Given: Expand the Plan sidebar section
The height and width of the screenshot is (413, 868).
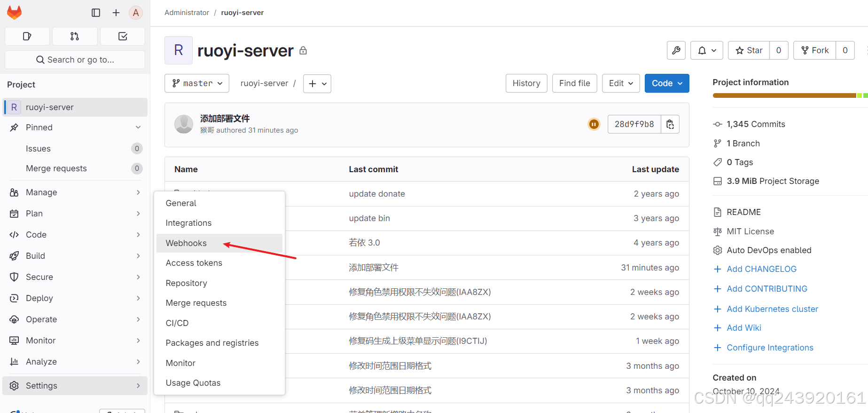Looking at the screenshot, I should [75, 214].
